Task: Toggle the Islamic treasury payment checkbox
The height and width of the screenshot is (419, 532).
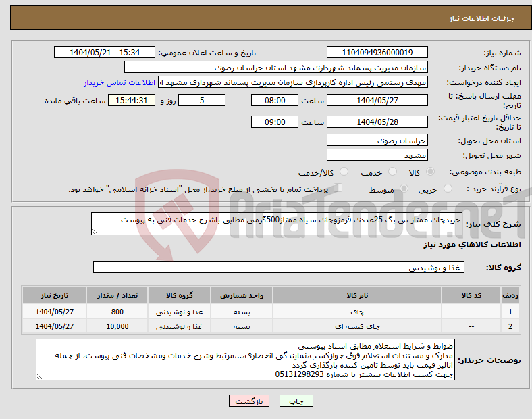Action: pos(338,188)
